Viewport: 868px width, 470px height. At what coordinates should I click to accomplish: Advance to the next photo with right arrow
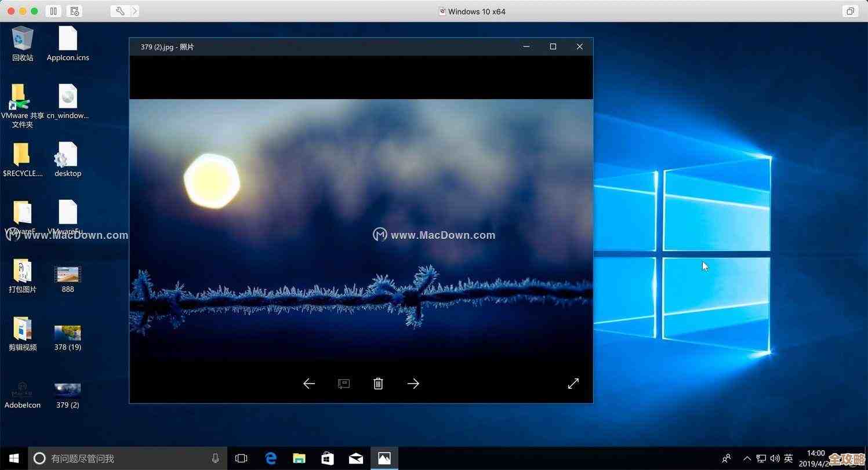(x=413, y=384)
